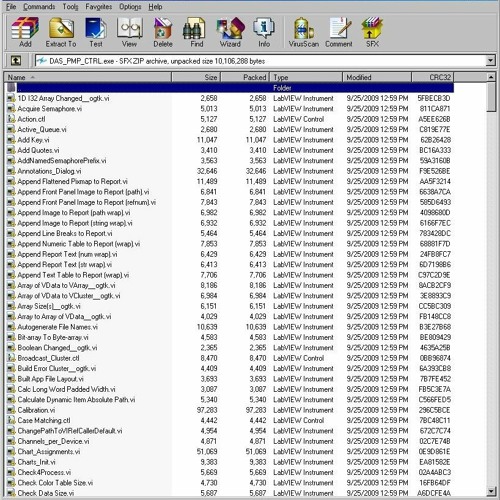This screenshot has height=500, width=500.
Task: Go up one level with arrow button
Action: (16, 60)
